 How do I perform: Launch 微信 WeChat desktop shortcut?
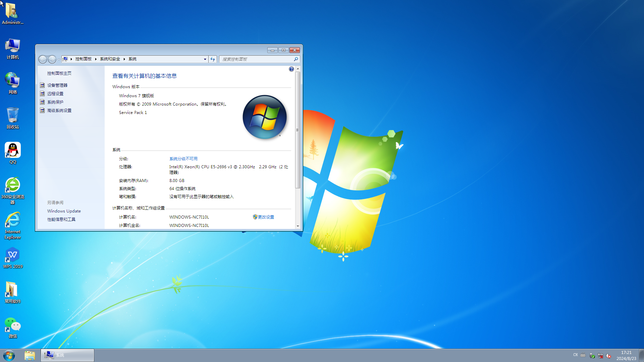point(12,327)
